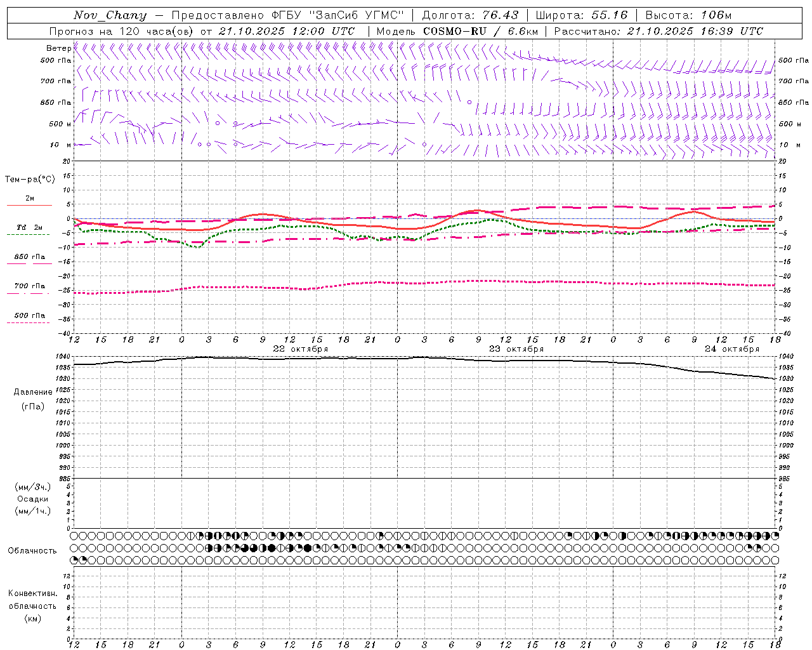The height and width of the screenshot is (650, 812).
Task: Click the Td 2м dew point legend entry
Action: pyautogui.click(x=29, y=227)
